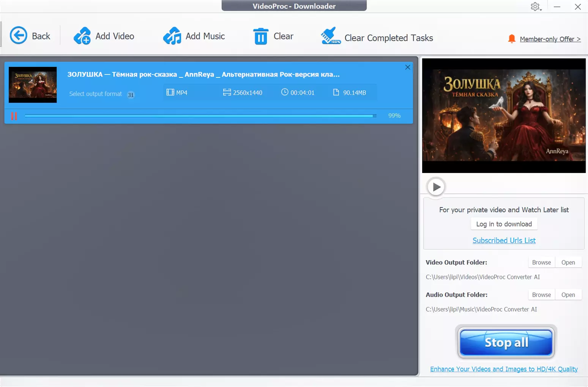Screen dimensions: 588x387
Task: Open the Member-only Offer link
Action: (x=550, y=39)
